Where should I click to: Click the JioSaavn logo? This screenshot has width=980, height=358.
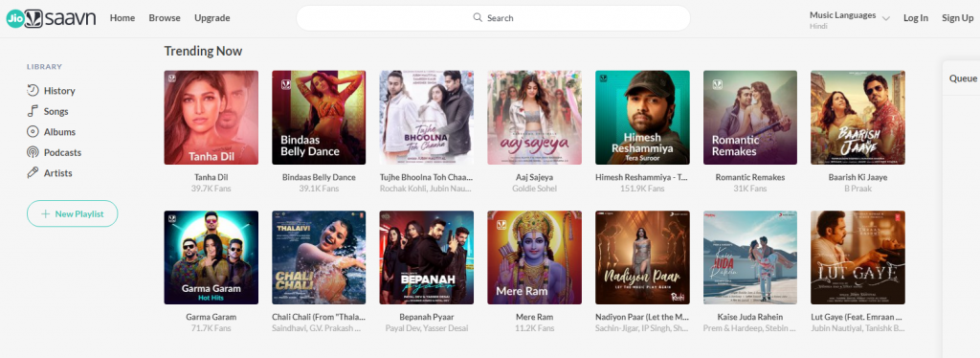click(x=51, y=18)
